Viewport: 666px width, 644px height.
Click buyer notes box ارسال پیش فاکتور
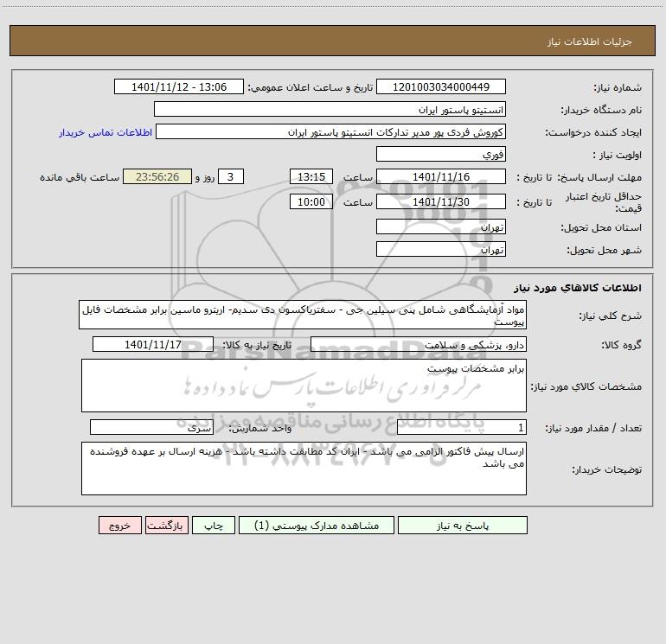(x=304, y=469)
